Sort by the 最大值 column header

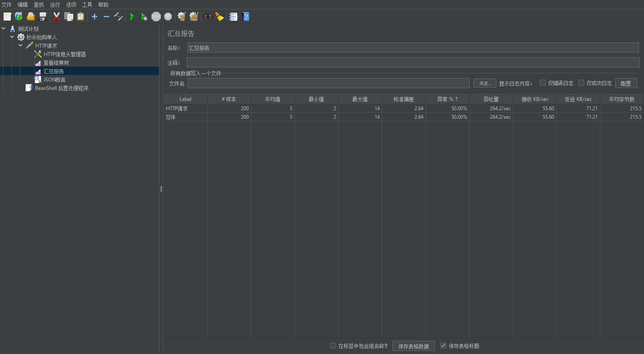(x=360, y=99)
